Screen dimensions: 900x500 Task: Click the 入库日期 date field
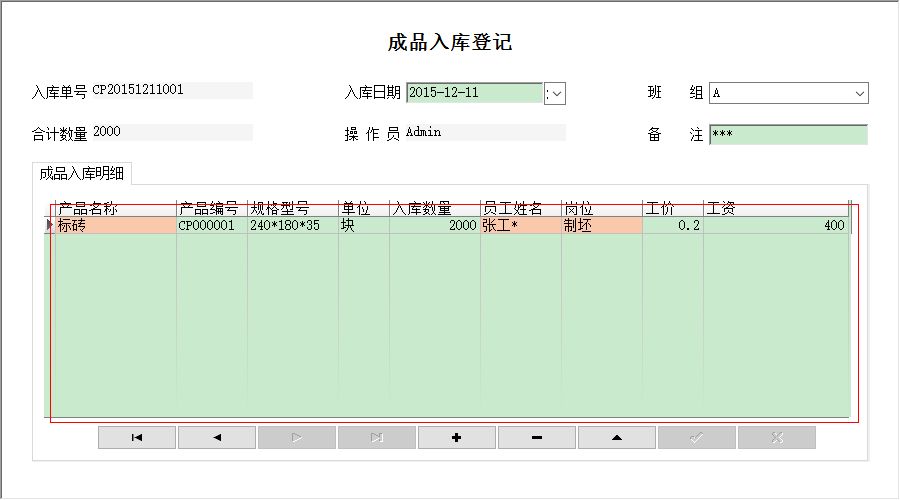point(474,93)
